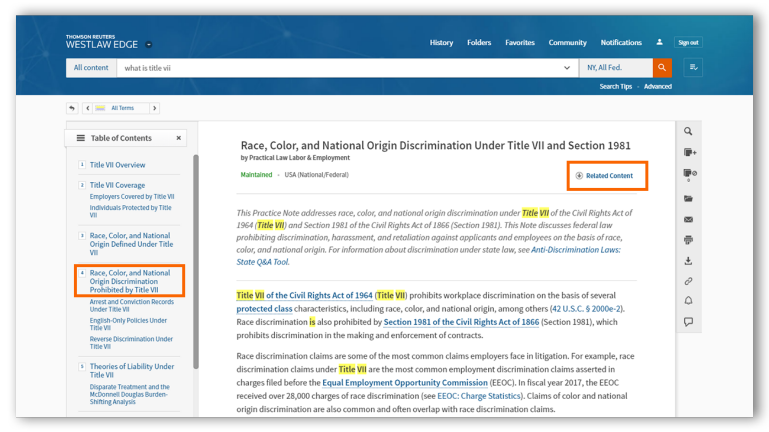
Task: Open the feedback speech bubble icon
Action: point(688,322)
